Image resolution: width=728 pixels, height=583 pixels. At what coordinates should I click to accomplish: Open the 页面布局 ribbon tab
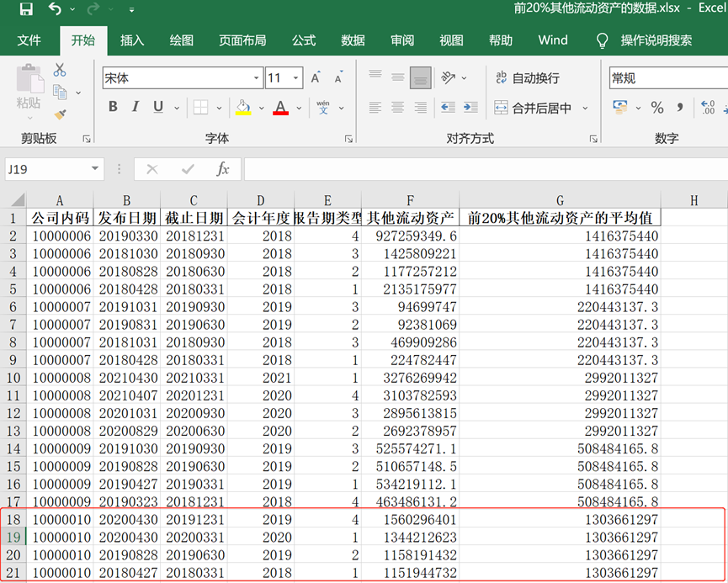(242, 40)
